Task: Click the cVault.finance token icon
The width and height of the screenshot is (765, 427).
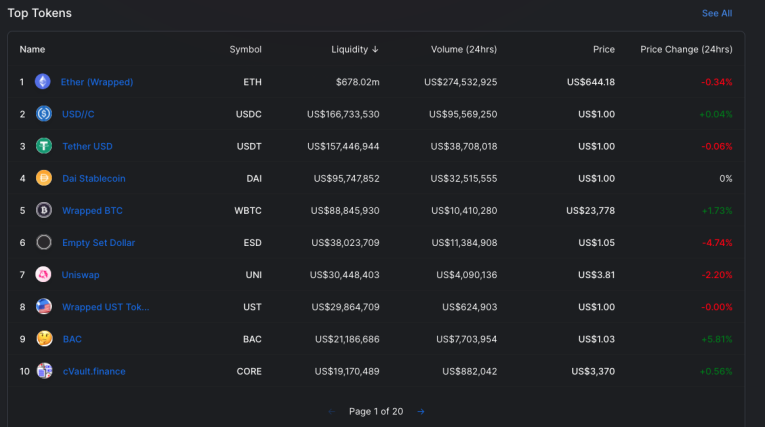Action: [x=44, y=371]
